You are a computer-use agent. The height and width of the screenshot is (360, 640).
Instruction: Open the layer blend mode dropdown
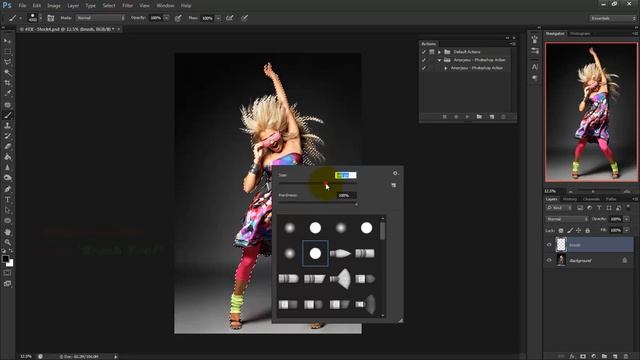pos(567,219)
